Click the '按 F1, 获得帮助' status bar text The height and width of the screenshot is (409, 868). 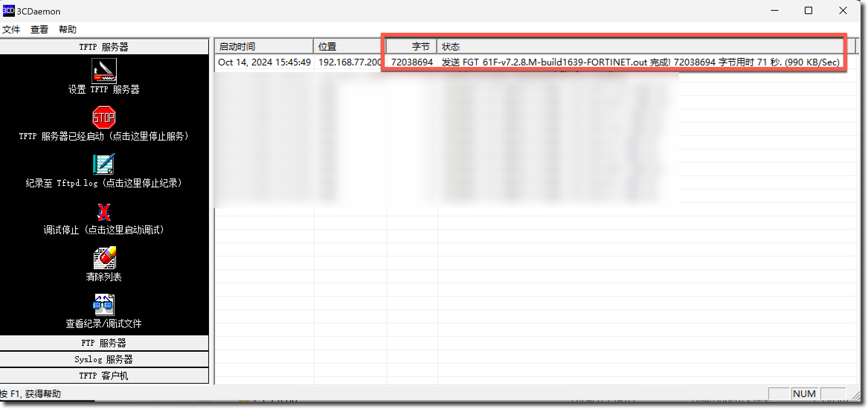30,394
